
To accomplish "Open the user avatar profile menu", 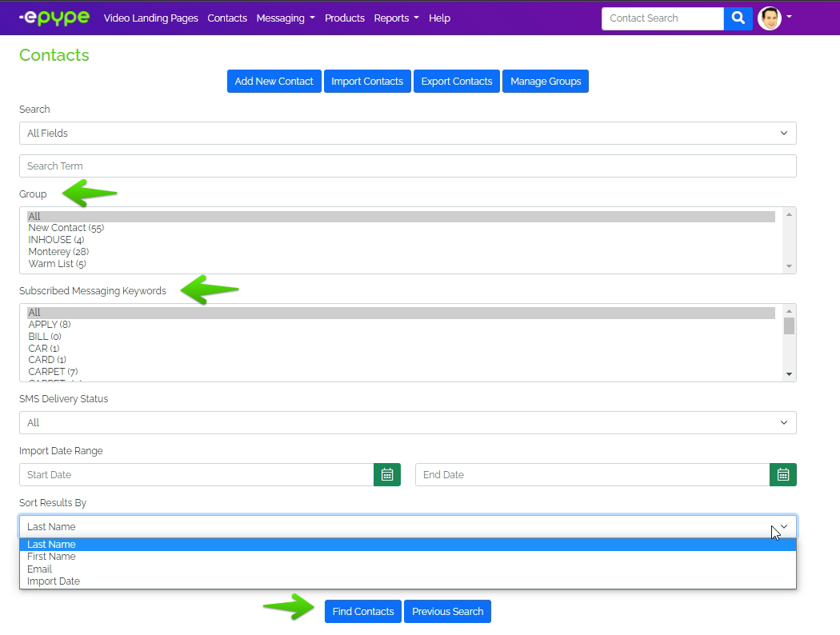I will click(x=770, y=18).
